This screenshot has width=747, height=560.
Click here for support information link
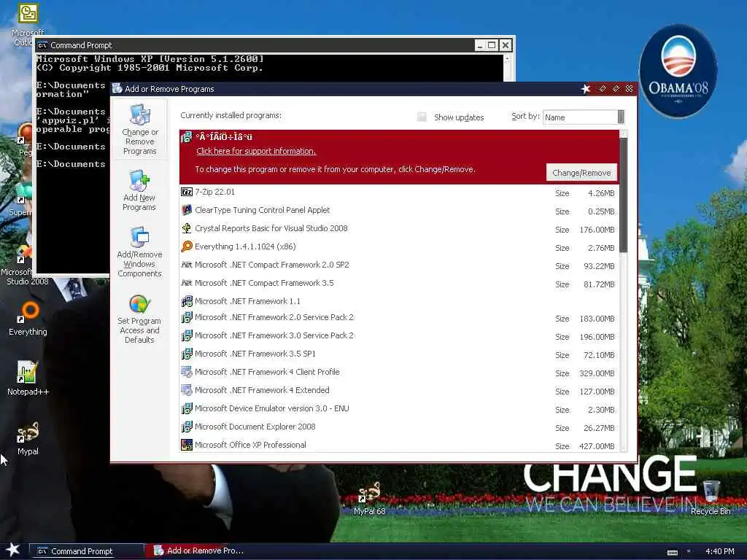click(x=256, y=151)
